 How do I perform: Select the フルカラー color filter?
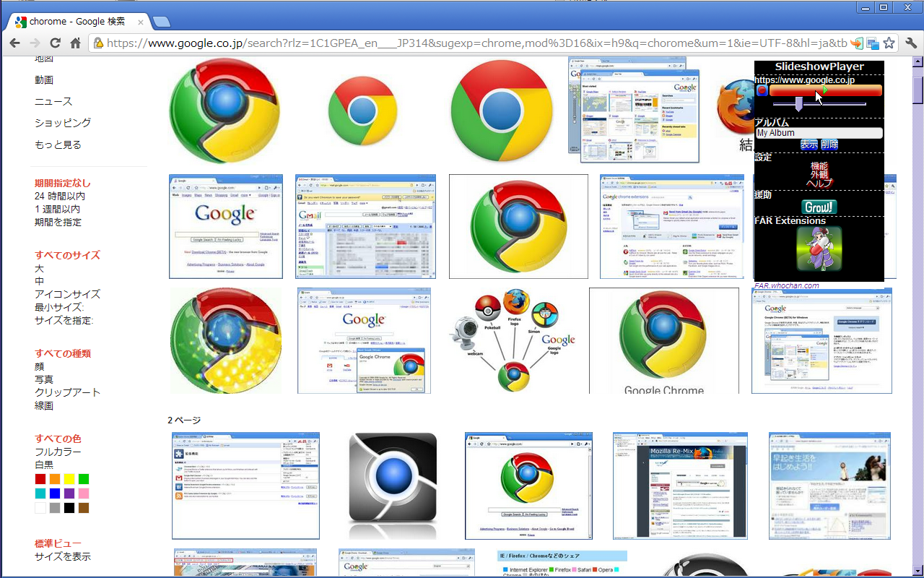coord(58,452)
